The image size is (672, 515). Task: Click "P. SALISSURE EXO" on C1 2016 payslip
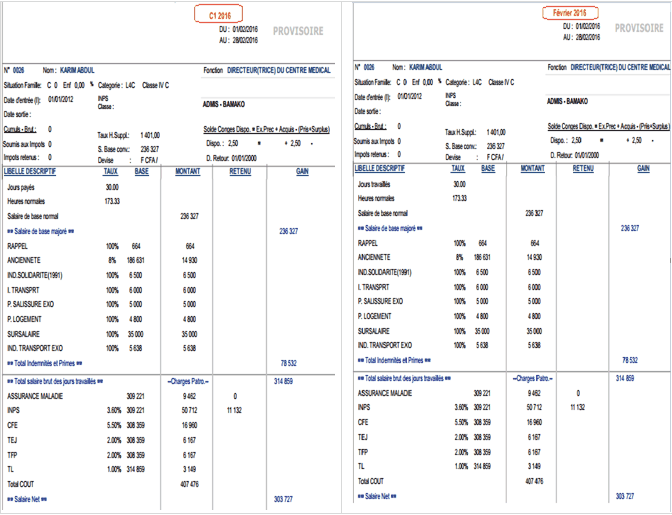(30, 305)
